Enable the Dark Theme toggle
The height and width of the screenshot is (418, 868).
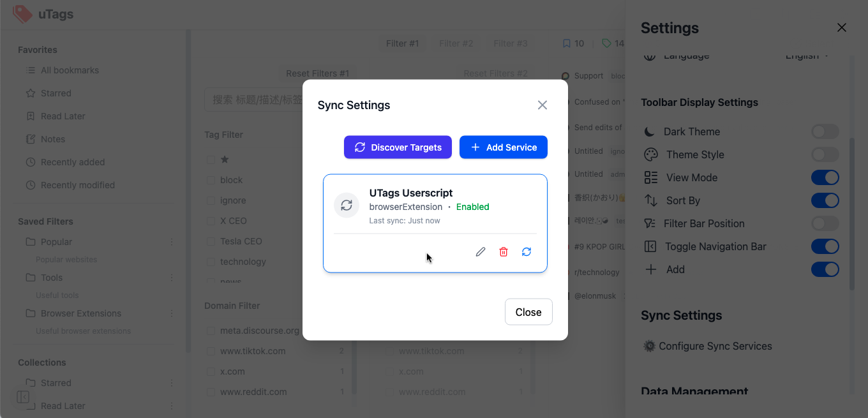tap(825, 131)
